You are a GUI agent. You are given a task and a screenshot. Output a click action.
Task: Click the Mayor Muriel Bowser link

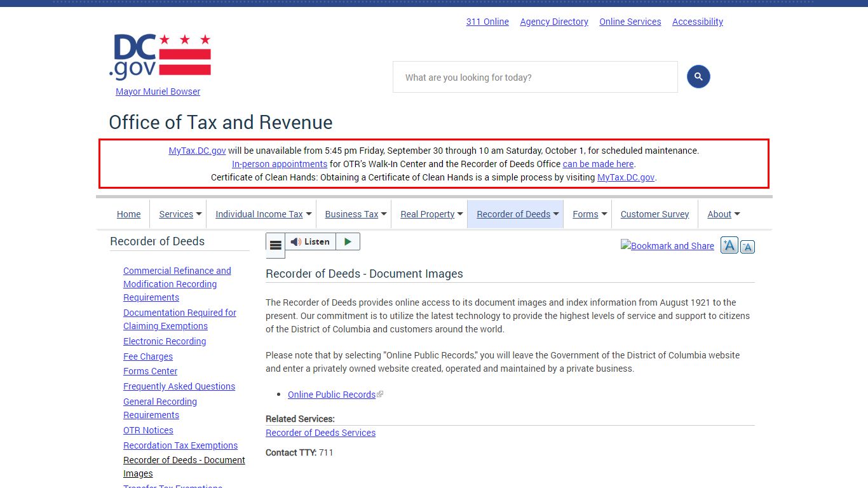pyautogui.click(x=158, y=91)
